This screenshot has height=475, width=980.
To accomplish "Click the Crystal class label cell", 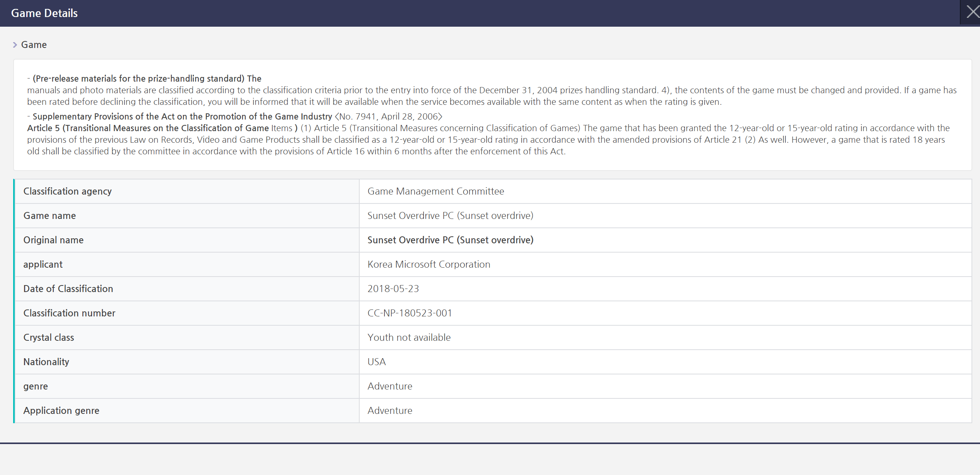I will [49, 337].
